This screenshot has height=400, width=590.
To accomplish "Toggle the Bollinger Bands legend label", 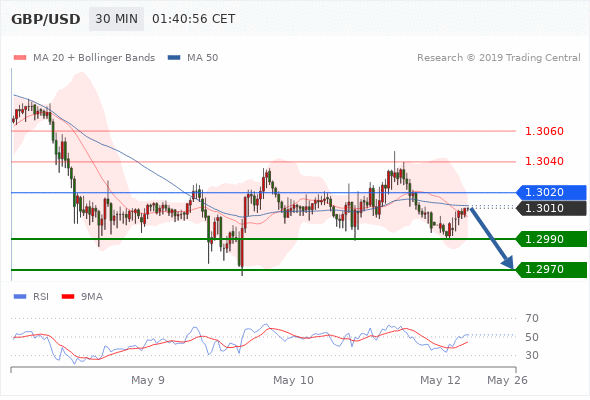I will pos(94,58).
